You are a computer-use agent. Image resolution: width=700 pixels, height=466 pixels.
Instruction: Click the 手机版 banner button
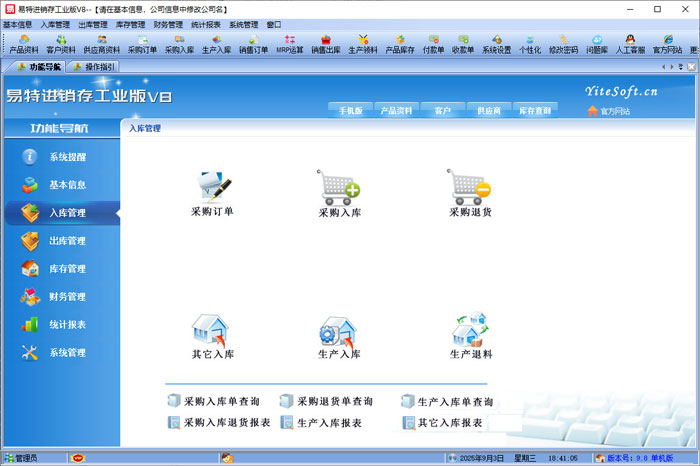point(350,111)
